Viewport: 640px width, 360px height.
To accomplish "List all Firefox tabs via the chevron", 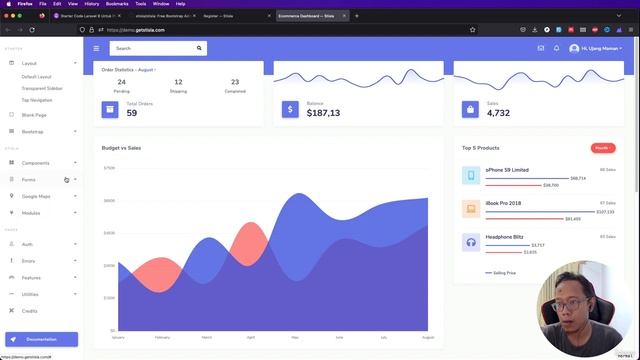I will (x=619, y=16).
